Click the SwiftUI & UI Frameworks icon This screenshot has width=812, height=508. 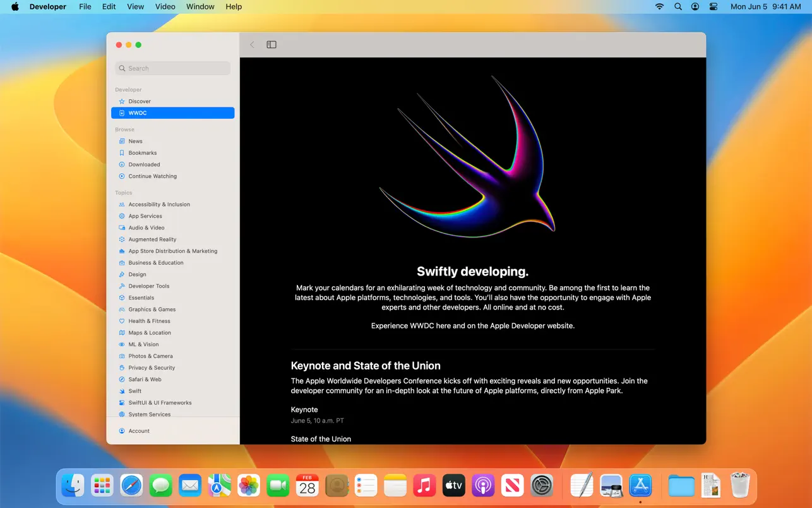(x=122, y=402)
